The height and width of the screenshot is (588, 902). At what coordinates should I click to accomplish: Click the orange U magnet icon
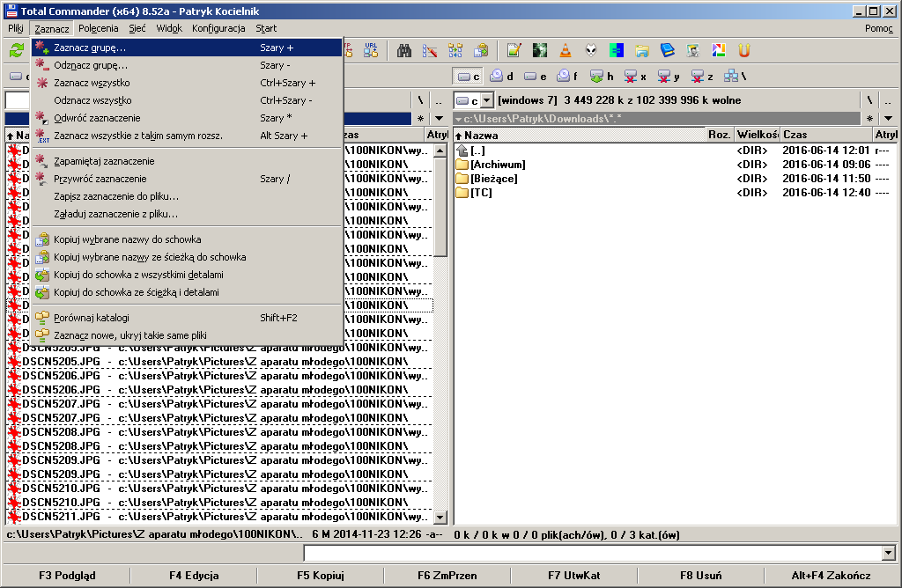tap(743, 50)
